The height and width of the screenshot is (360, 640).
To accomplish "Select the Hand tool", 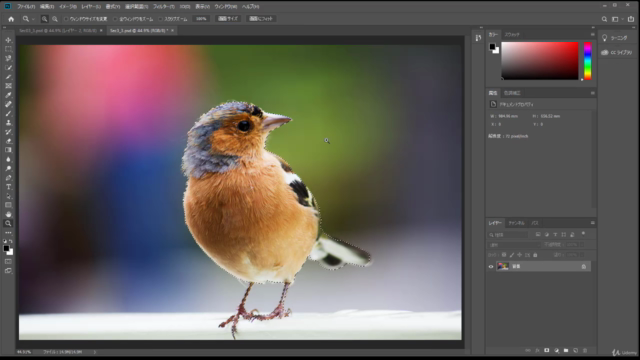I will pos(8,214).
